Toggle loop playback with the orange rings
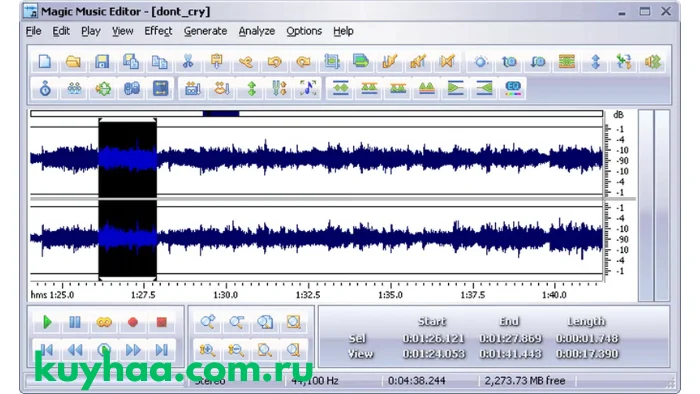This screenshot has width=700, height=394. click(x=104, y=322)
